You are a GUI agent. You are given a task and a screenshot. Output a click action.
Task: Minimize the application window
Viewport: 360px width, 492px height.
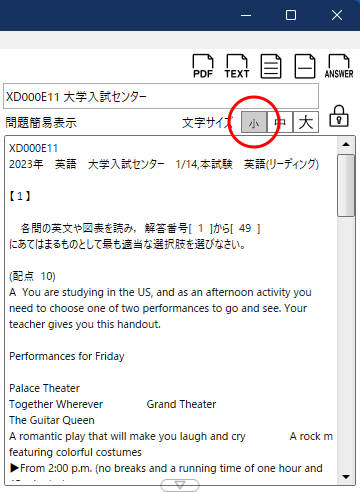coord(246,15)
